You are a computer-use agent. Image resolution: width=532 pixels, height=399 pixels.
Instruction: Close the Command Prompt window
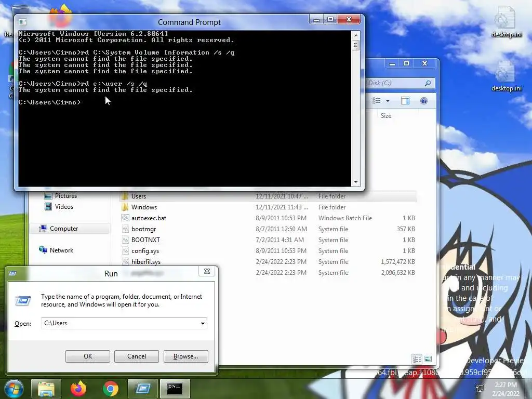349,20
